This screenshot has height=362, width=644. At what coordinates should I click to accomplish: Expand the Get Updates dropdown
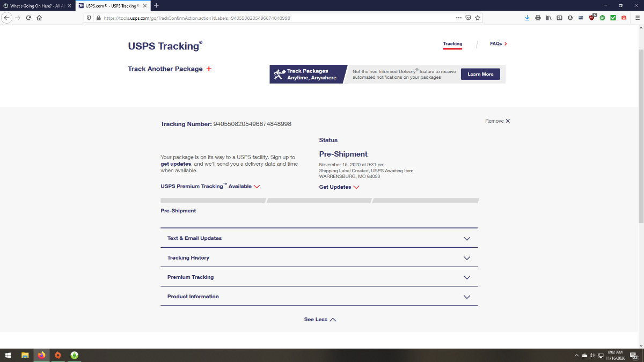pyautogui.click(x=339, y=187)
